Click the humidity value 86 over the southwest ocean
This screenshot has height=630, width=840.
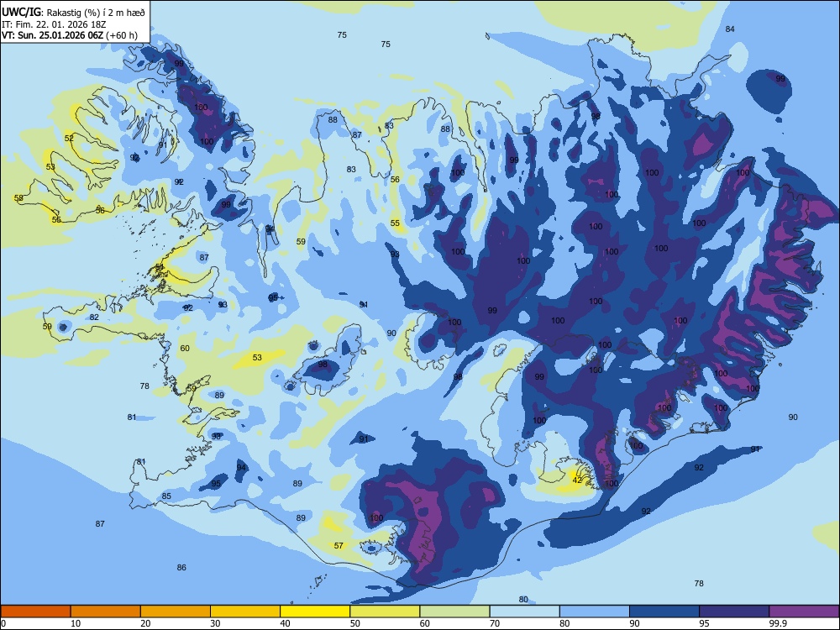tap(181, 567)
